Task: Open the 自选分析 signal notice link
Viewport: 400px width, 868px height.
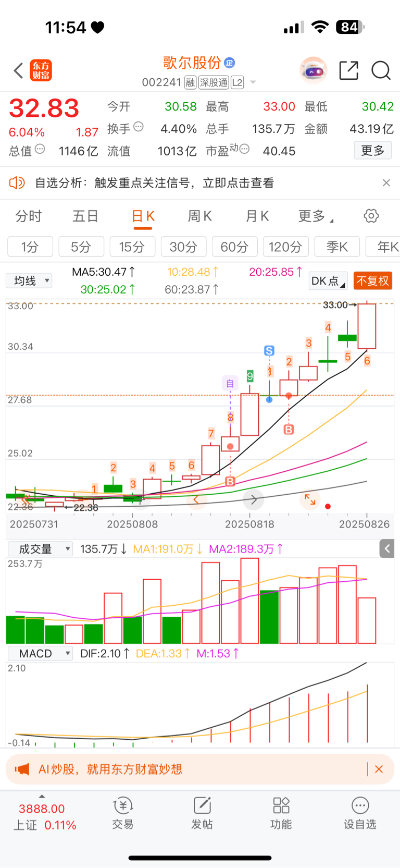Action: [155, 183]
